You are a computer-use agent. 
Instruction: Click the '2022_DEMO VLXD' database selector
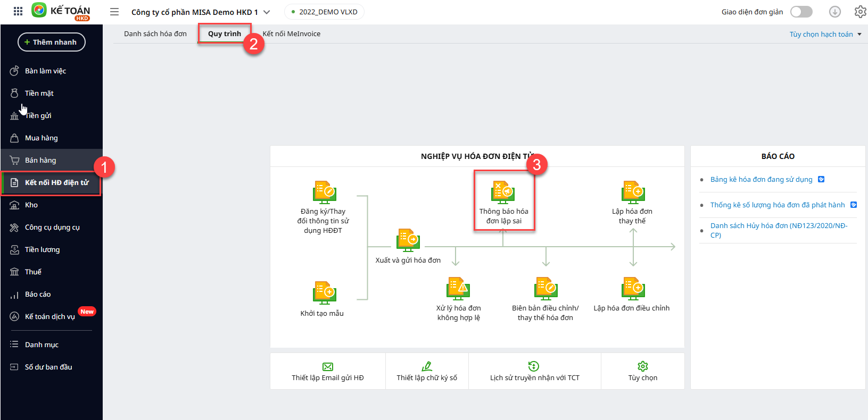pos(324,12)
